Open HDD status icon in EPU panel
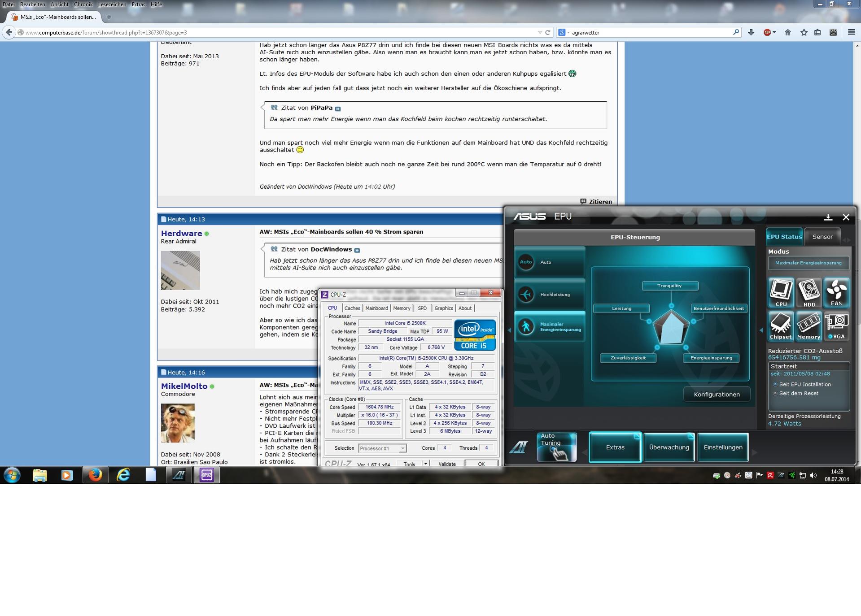Viewport: 861px width, 616px height. (809, 292)
